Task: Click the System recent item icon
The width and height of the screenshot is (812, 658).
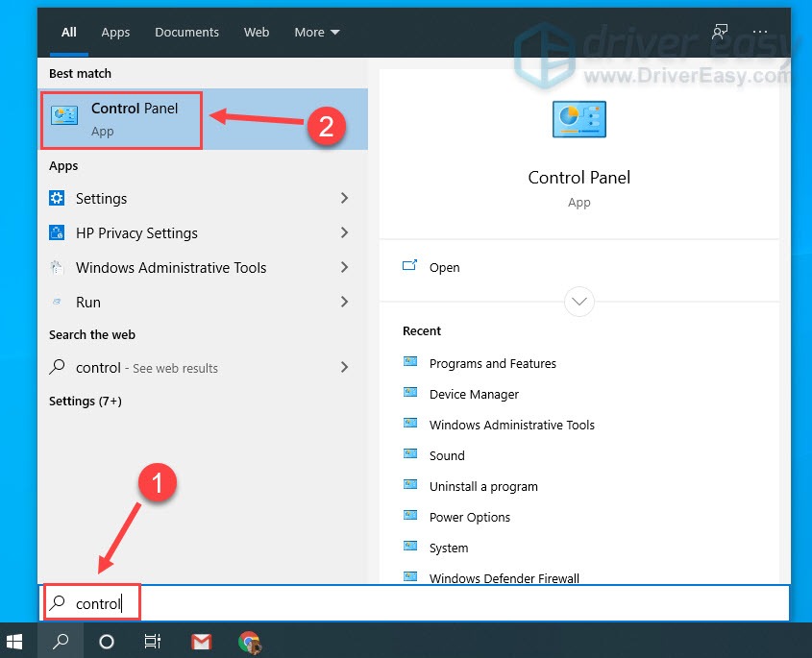Action: tap(410, 546)
